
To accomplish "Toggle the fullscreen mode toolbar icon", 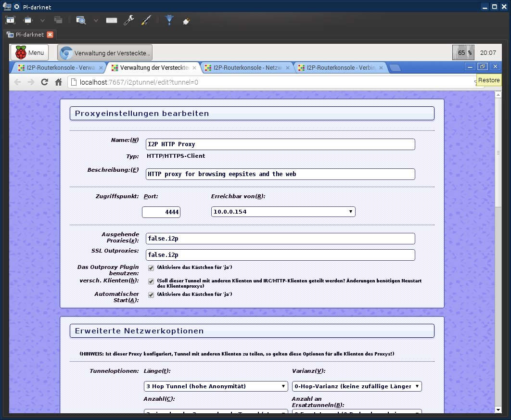I will (28, 20).
